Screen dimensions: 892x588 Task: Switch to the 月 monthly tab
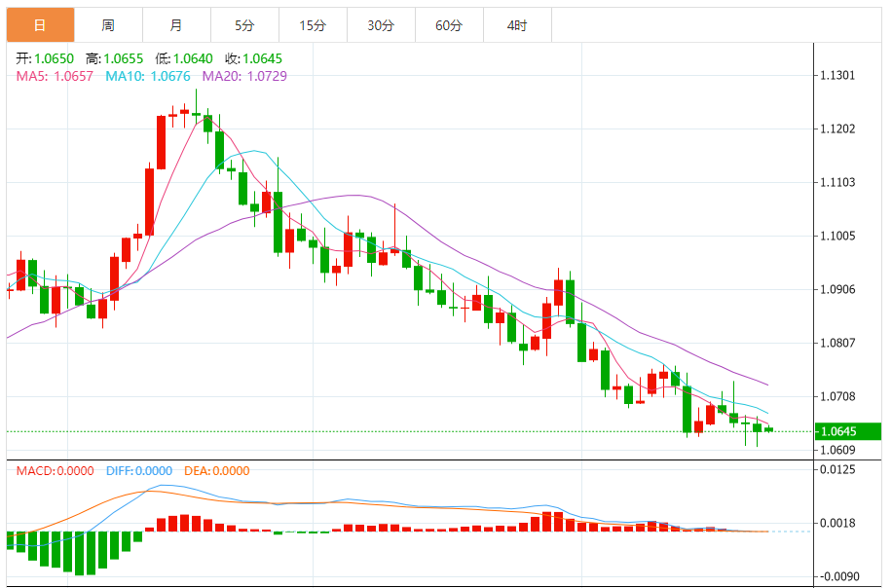click(x=177, y=25)
